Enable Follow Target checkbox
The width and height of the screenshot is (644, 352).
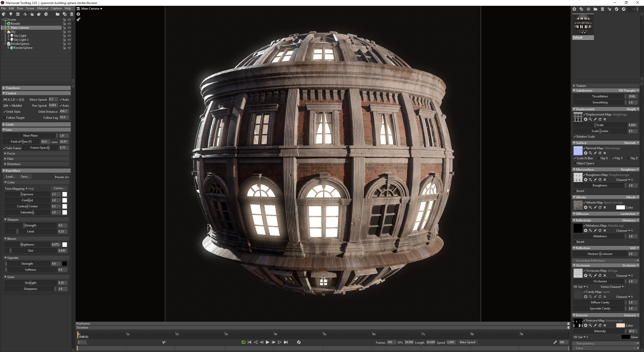[5, 118]
